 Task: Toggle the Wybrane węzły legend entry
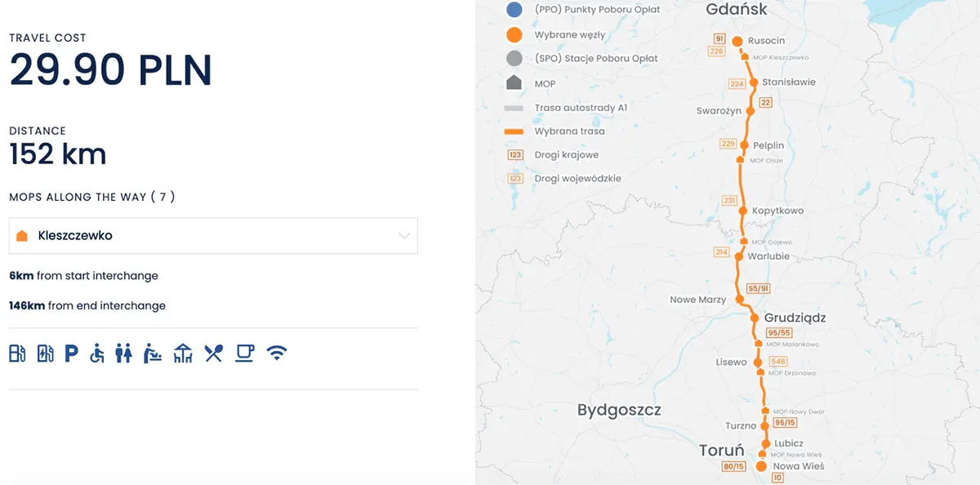(513, 34)
